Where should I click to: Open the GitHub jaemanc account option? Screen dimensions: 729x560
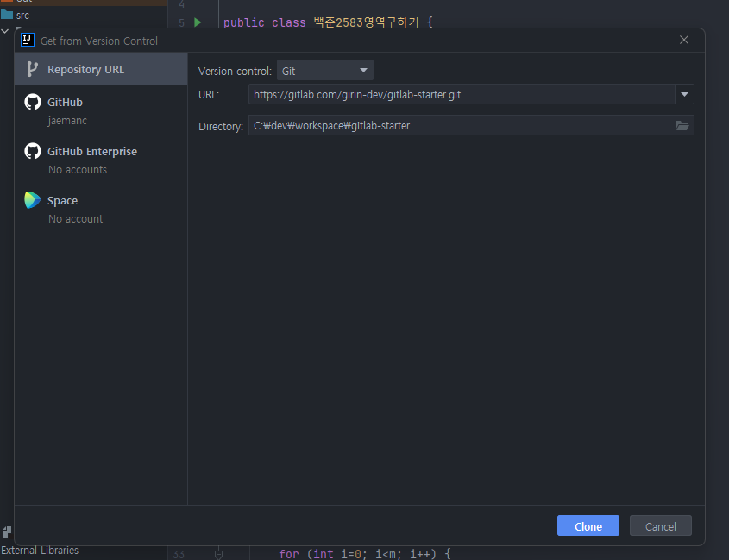click(101, 110)
